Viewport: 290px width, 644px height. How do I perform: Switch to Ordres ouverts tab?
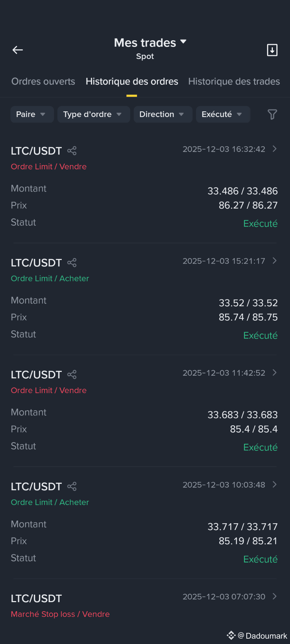pyautogui.click(x=43, y=82)
